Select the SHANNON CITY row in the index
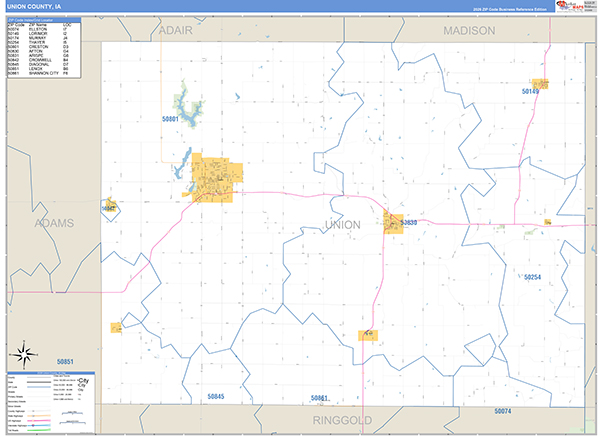The height and width of the screenshot is (436, 600). [x=38, y=73]
